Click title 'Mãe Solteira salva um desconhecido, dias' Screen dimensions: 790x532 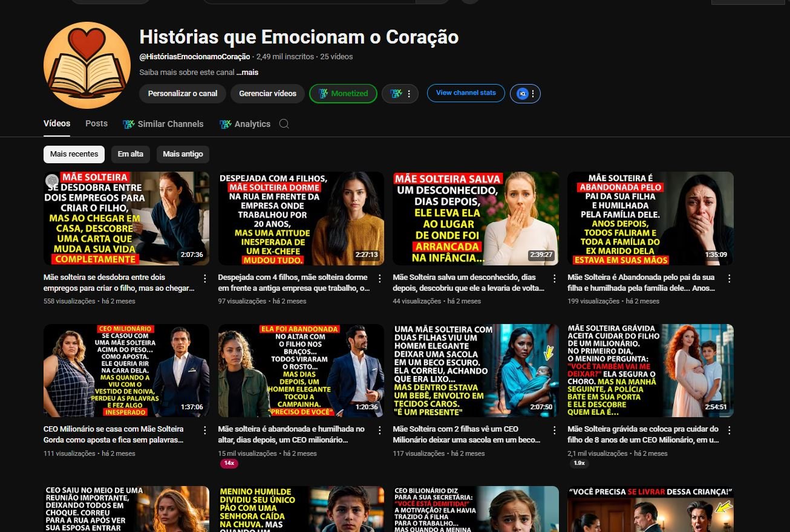(x=469, y=283)
